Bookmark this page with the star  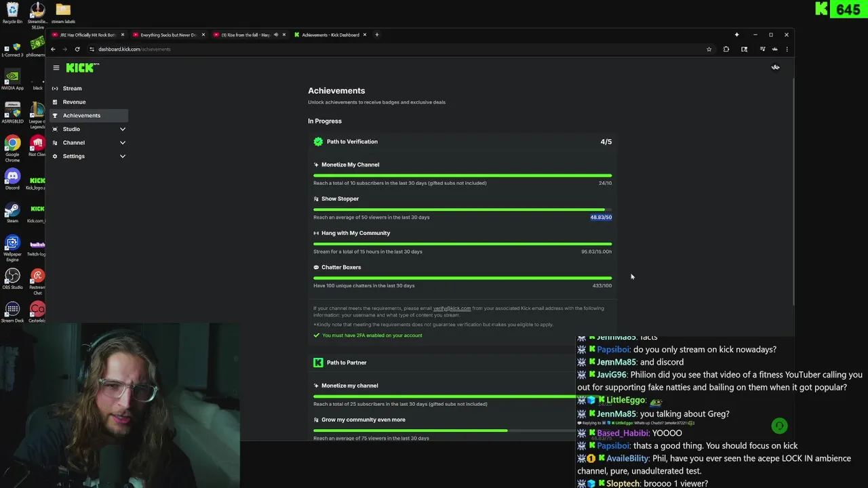pyautogui.click(x=709, y=49)
